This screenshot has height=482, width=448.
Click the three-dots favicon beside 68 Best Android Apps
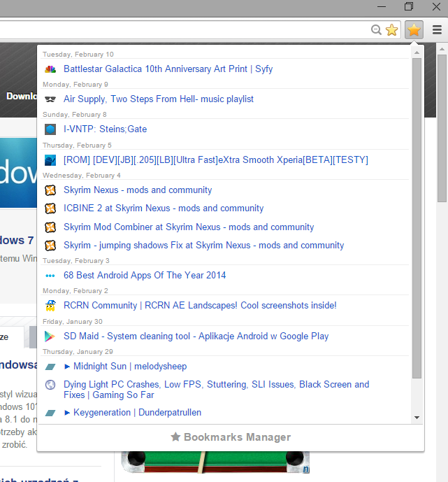[50, 276]
